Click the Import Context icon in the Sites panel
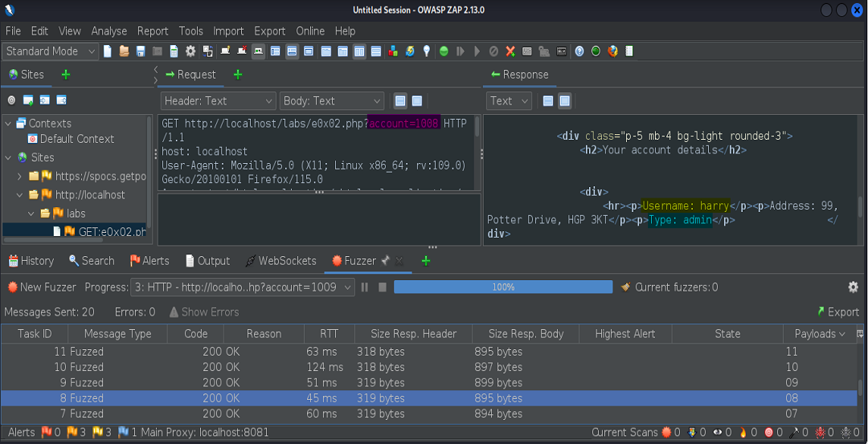This screenshot has height=444, width=868. pos(44,100)
